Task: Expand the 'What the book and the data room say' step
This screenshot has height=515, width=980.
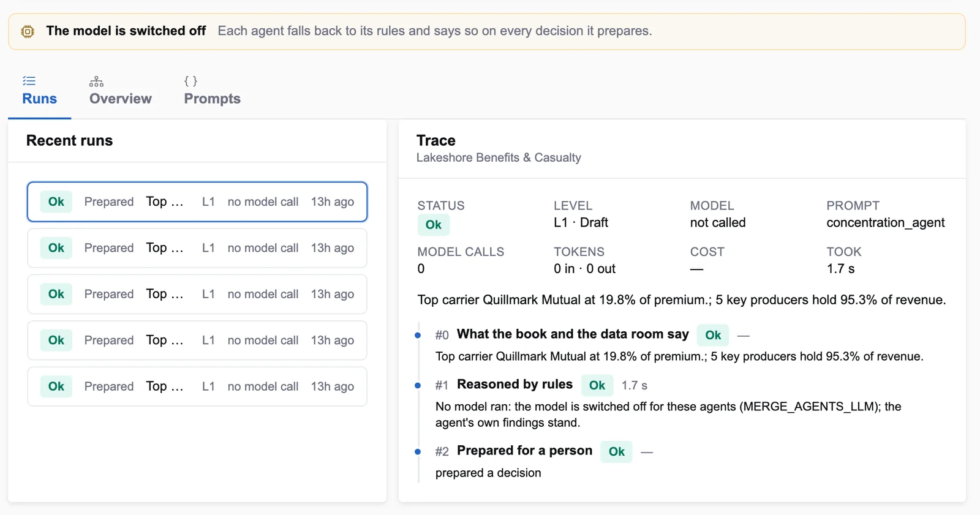Action: (573, 334)
